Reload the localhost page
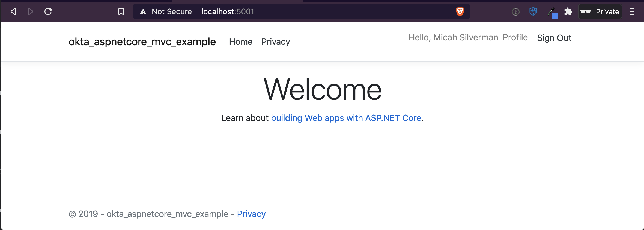This screenshot has width=644, height=230. click(48, 11)
